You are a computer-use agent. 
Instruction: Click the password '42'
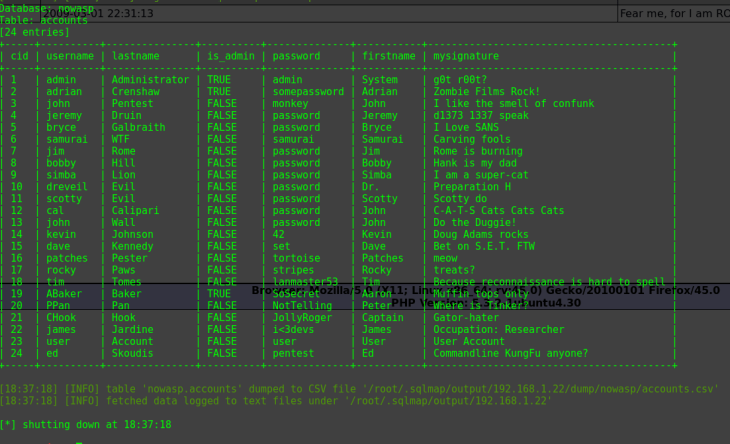[x=278, y=235]
